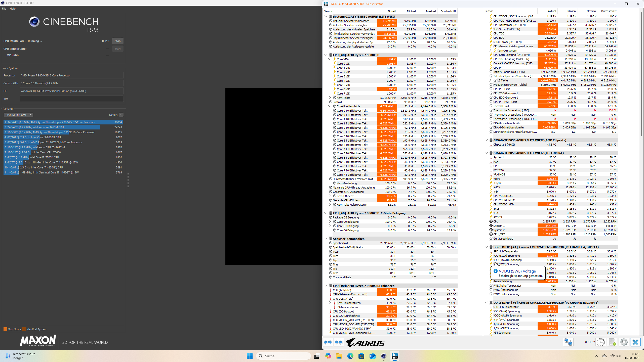Open Microsoft Edge from taskbar
Viewport: 644px width, 362px height.
(x=350, y=356)
